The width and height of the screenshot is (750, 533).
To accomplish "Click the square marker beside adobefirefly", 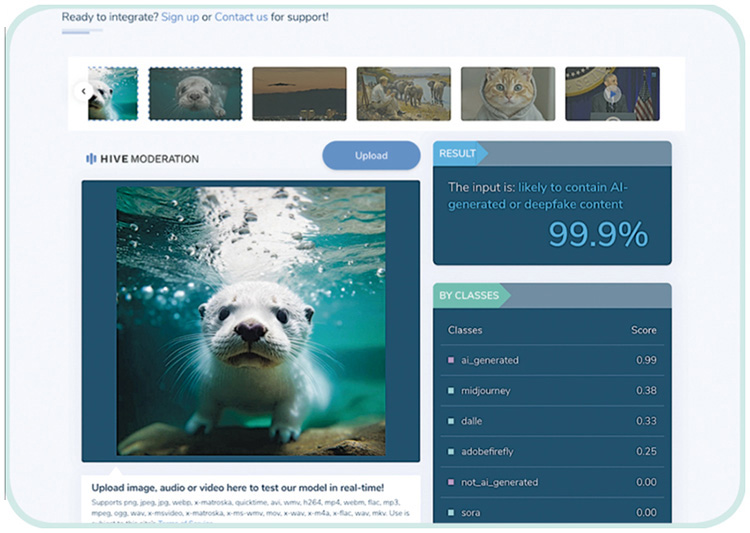I will pyautogui.click(x=451, y=451).
